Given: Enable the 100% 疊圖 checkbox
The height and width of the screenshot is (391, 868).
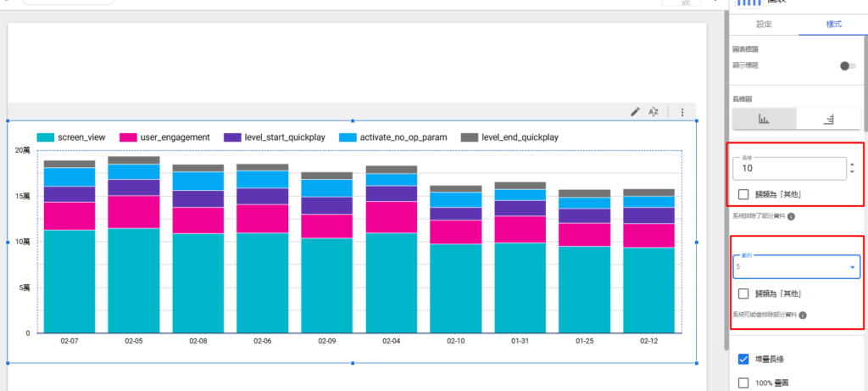Looking at the screenshot, I should point(743,383).
